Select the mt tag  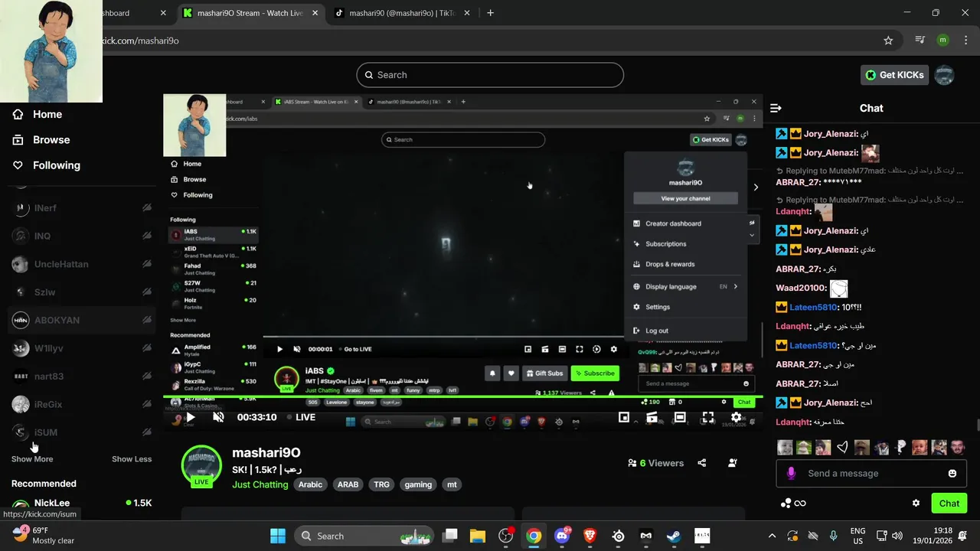(452, 484)
